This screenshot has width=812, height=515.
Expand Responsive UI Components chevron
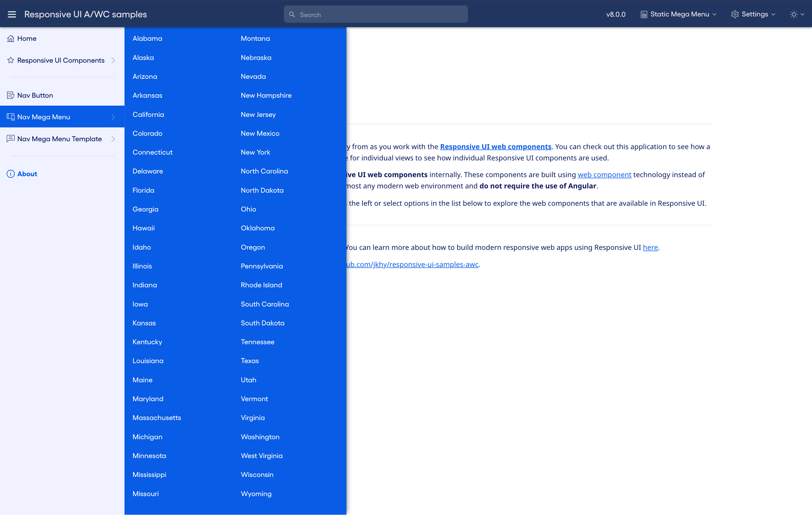click(x=113, y=60)
